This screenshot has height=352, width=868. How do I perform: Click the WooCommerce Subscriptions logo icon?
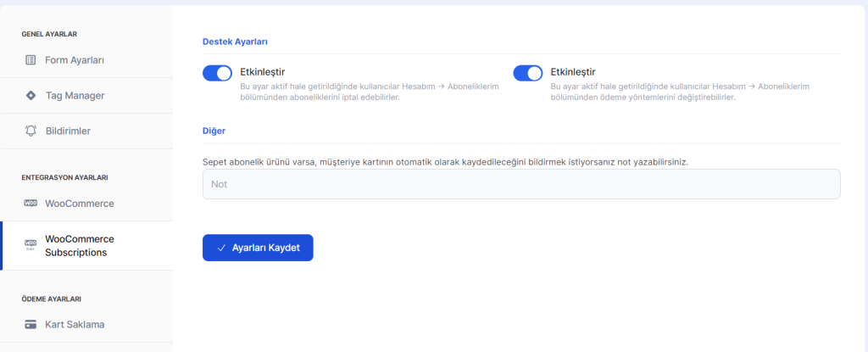[31, 243]
